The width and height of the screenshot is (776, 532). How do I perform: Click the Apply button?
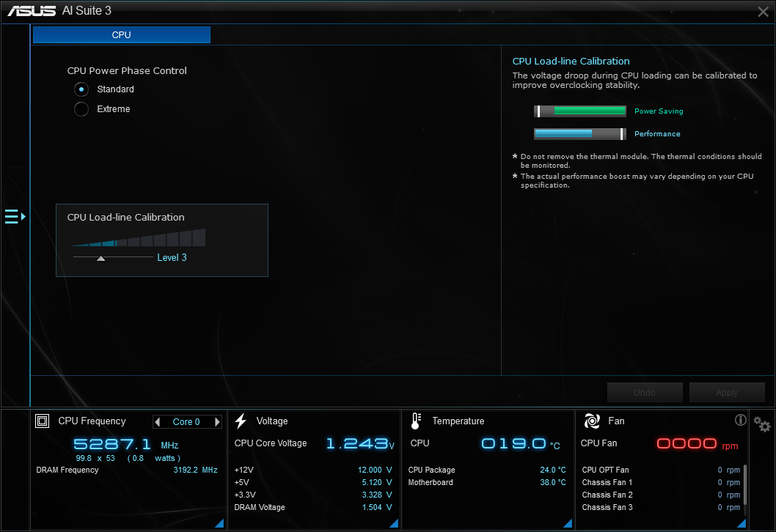(x=727, y=393)
